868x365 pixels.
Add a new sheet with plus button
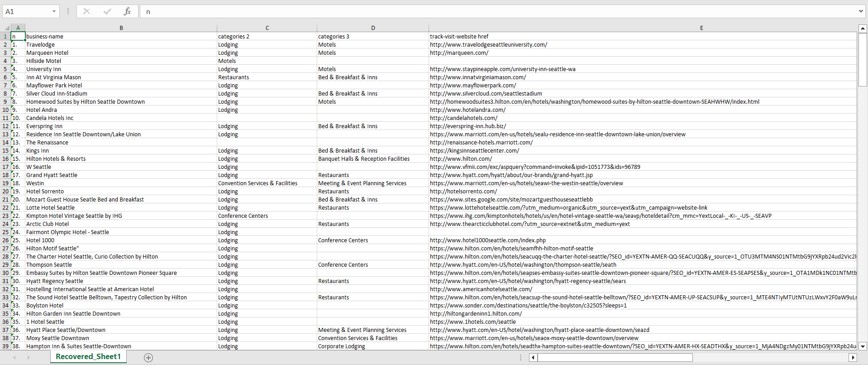(148, 357)
